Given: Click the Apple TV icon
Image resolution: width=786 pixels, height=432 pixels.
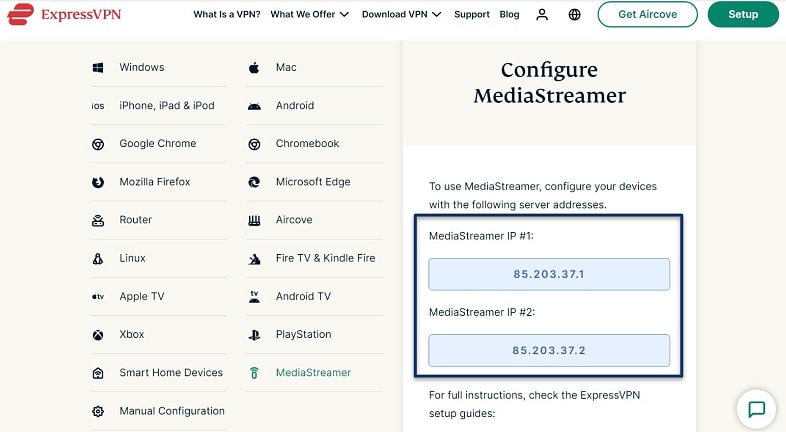Looking at the screenshot, I should [x=98, y=297].
